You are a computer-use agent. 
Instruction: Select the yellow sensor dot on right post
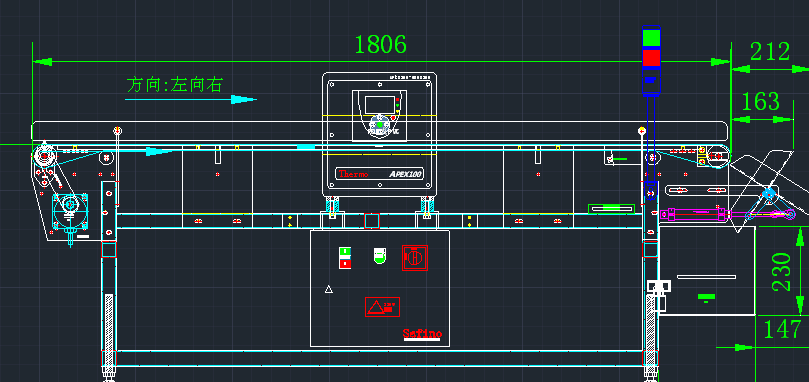[x=642, y=130]
